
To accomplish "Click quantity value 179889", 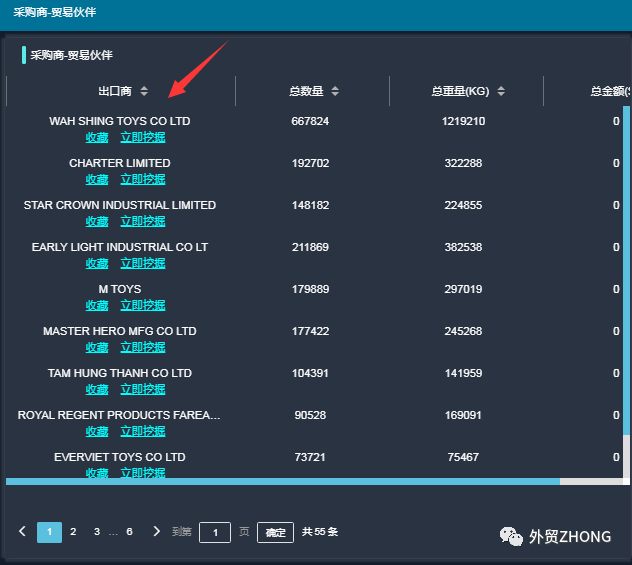I will (x=310, y=289).
